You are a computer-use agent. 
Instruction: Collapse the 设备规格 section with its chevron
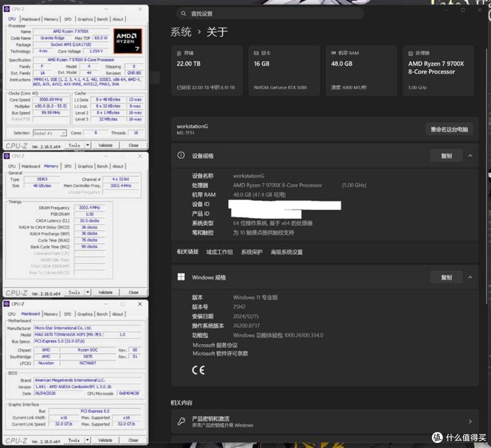click(x=470, y=156)
